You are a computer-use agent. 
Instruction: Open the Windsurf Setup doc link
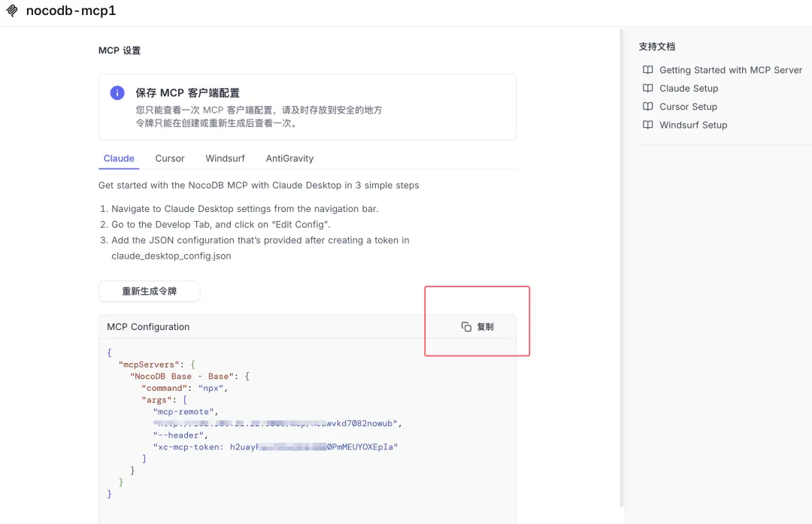[x=693, y=125]
